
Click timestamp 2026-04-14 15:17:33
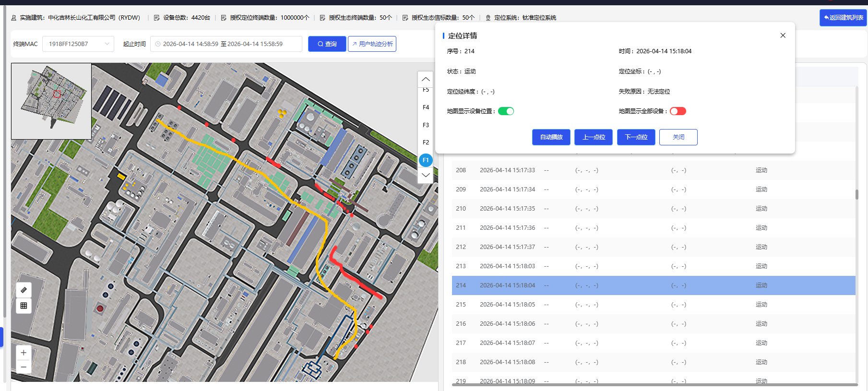coord(507,170)
